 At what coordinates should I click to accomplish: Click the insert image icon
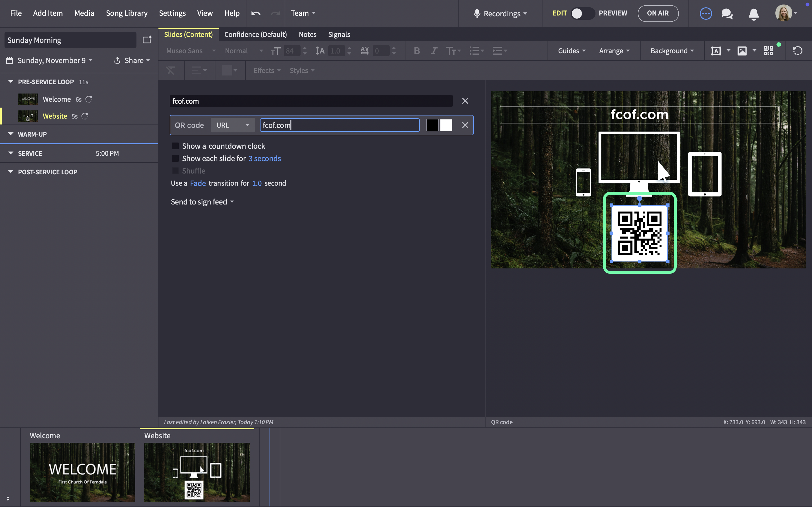pos(742,51)
